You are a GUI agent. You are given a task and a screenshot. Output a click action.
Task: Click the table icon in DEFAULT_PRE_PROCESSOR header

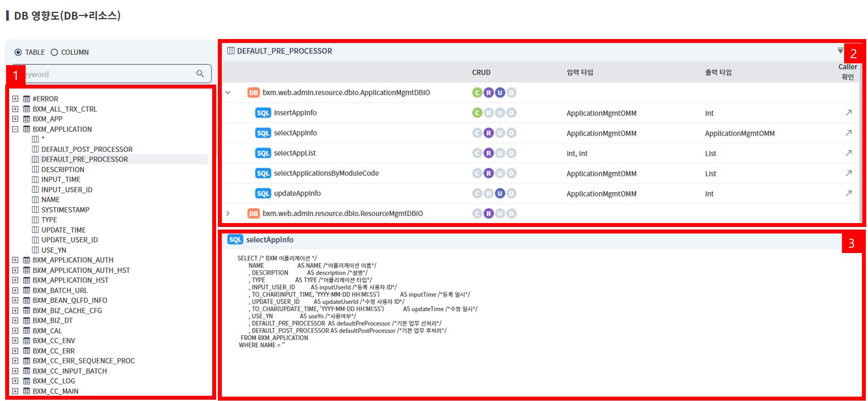230,50
